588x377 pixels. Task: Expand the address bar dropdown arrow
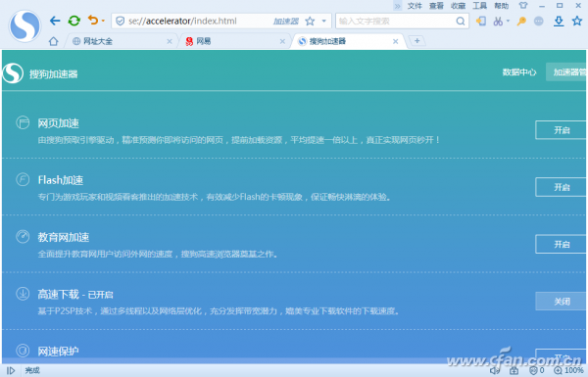point(324,21)
